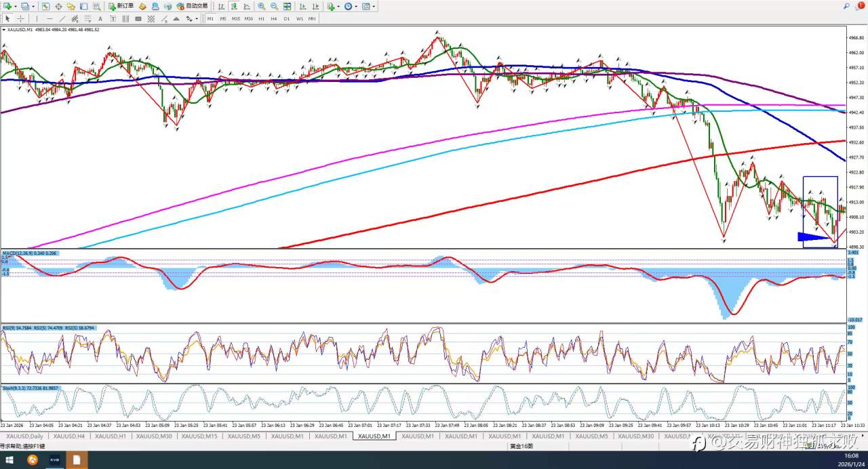The image size is (868, 469).
Task: Toggle the 自动交易 AutoTrading button
Action: (193, 6)
